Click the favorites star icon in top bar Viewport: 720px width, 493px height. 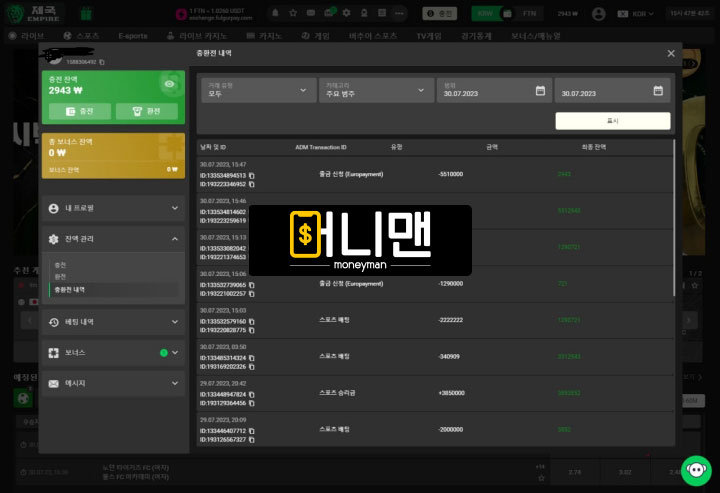[x=293, y=13]
